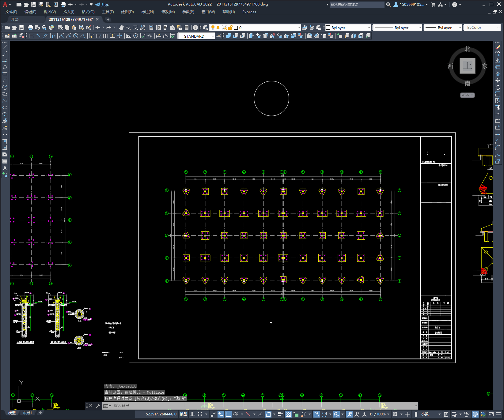This screenshot has height=420, width=504.
Task: Click the WCS coordinate system button
Action: coord(468,95)
